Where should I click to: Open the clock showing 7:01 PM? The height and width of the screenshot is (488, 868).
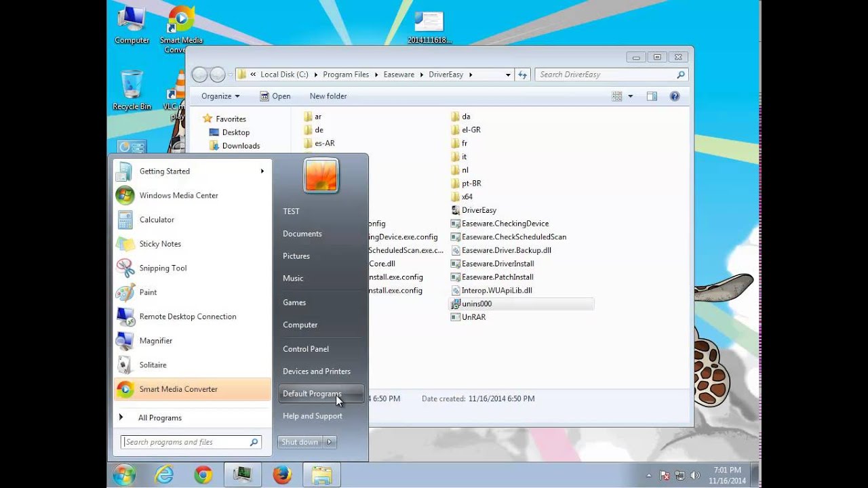point(727,475)
